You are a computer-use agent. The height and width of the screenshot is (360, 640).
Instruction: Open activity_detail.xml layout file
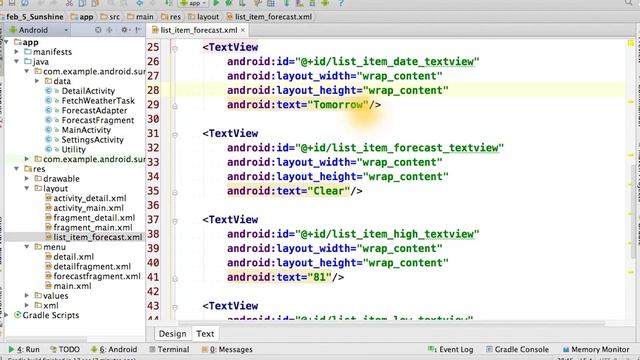point(90,198)
